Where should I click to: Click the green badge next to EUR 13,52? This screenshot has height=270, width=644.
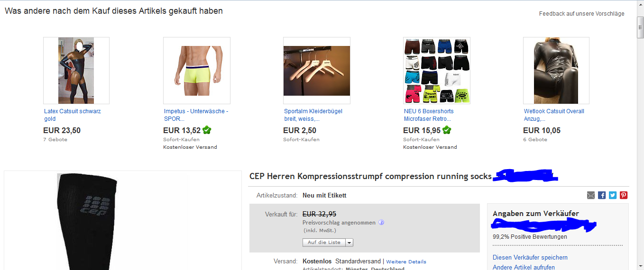click(x=207, y=130)
